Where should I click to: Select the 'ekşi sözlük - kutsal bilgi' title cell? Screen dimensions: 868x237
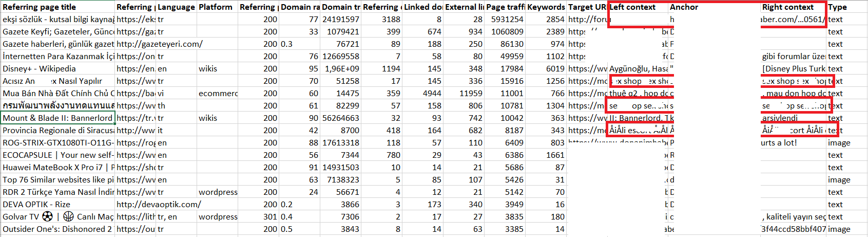tap(57, 19)
